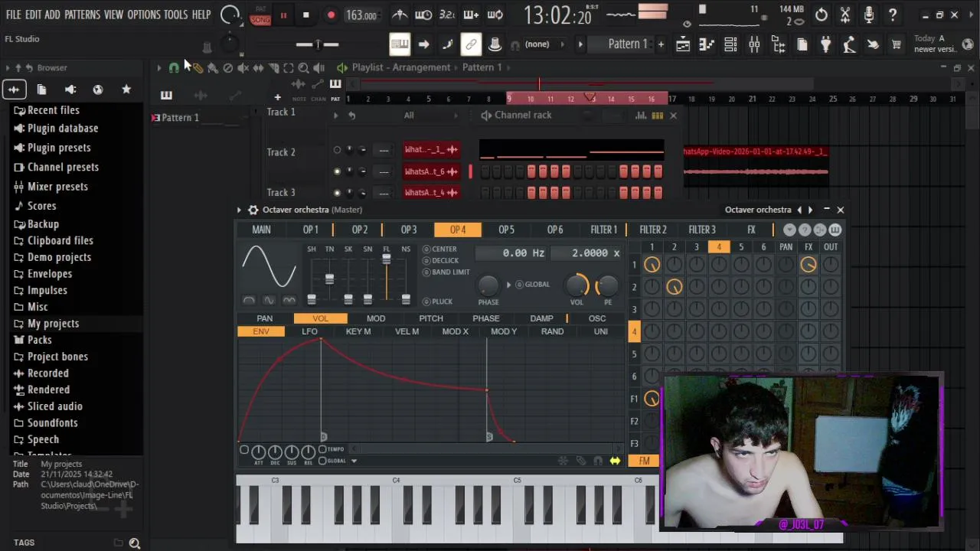Click the plugin picker plug icon
Screen dimensions: 980x551
tap(825, 44)
